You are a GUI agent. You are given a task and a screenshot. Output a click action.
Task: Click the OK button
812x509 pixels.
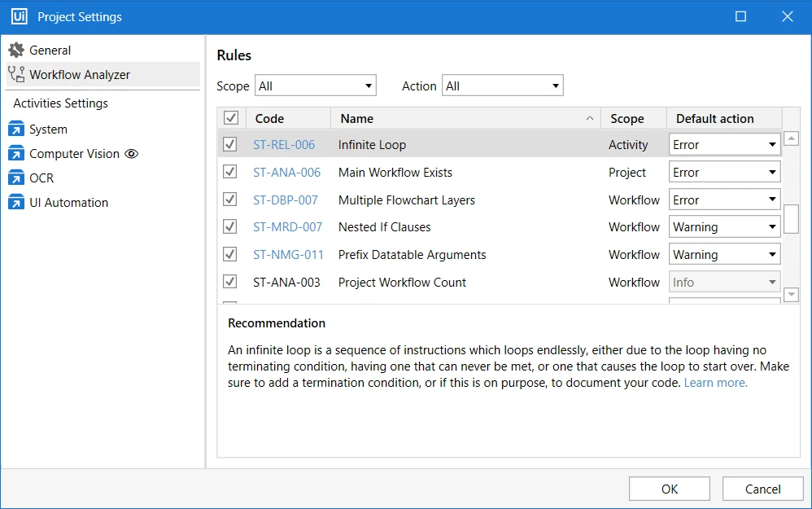pyautogui.click(x=669, y=489)
